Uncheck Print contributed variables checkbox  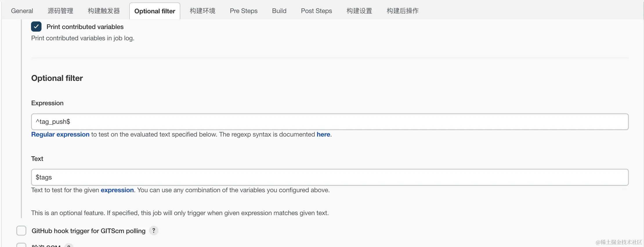tap(36, 27)
